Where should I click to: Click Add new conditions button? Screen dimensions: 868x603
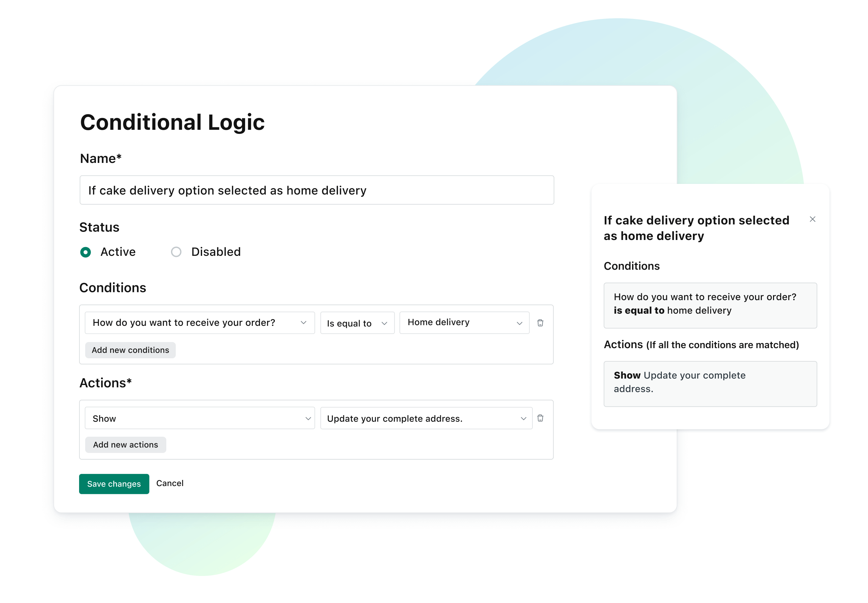pyautogui.click(x=130, y=349)
